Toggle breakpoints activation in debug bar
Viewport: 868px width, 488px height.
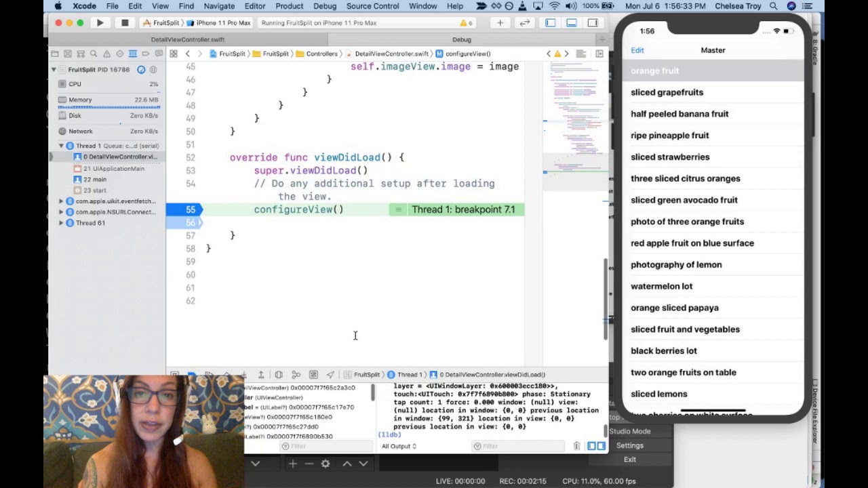click(192, 375)
